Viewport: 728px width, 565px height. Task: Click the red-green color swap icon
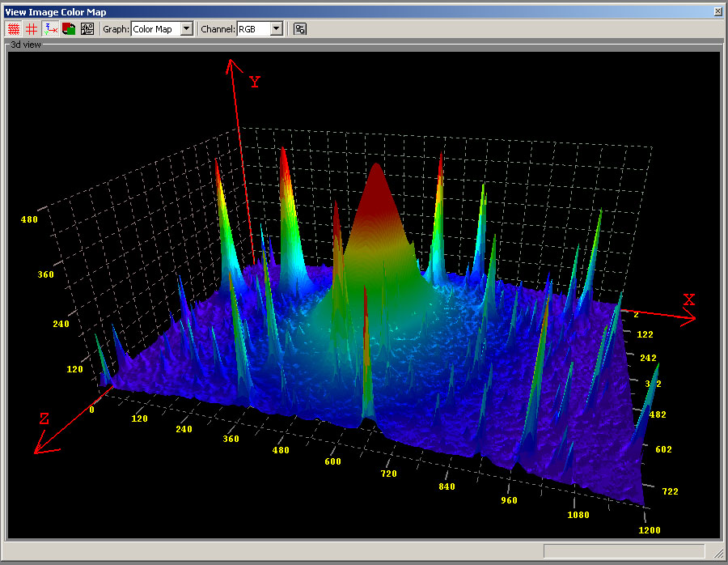point(69,29)
